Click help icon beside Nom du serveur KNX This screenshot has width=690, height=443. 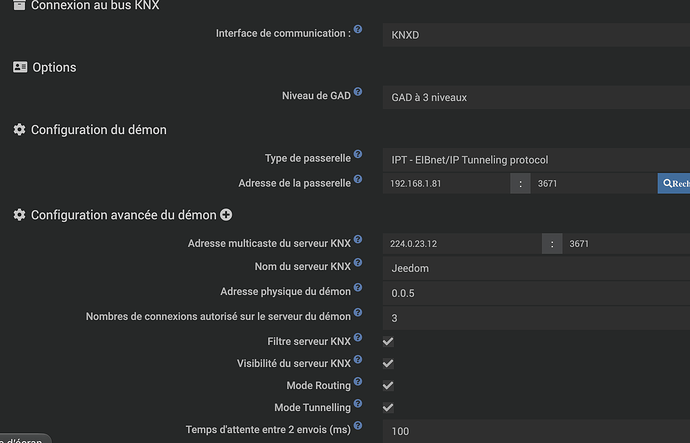tap(358, 262)
